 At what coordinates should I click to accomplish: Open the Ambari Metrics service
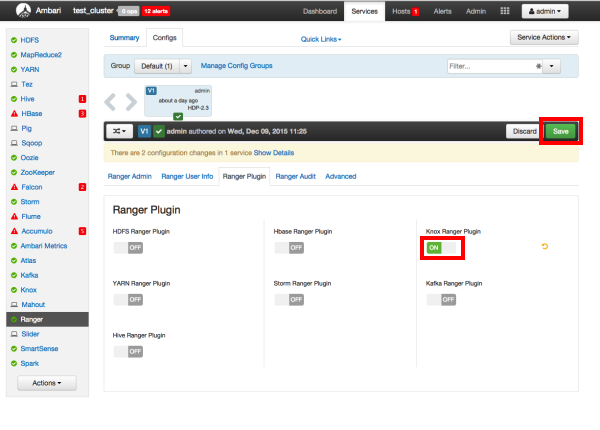coord(44,246)
